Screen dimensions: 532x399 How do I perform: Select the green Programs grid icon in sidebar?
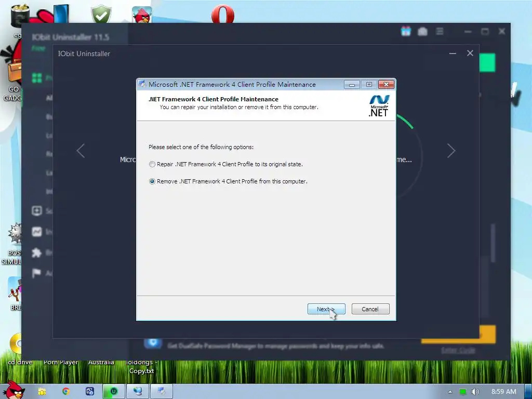37,78
